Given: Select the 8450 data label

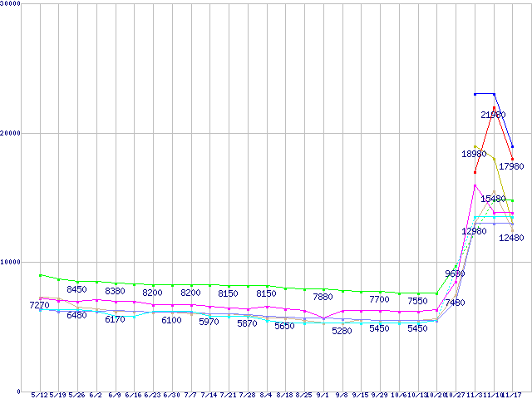Looking at the screenshot, I should click(76, 289).
